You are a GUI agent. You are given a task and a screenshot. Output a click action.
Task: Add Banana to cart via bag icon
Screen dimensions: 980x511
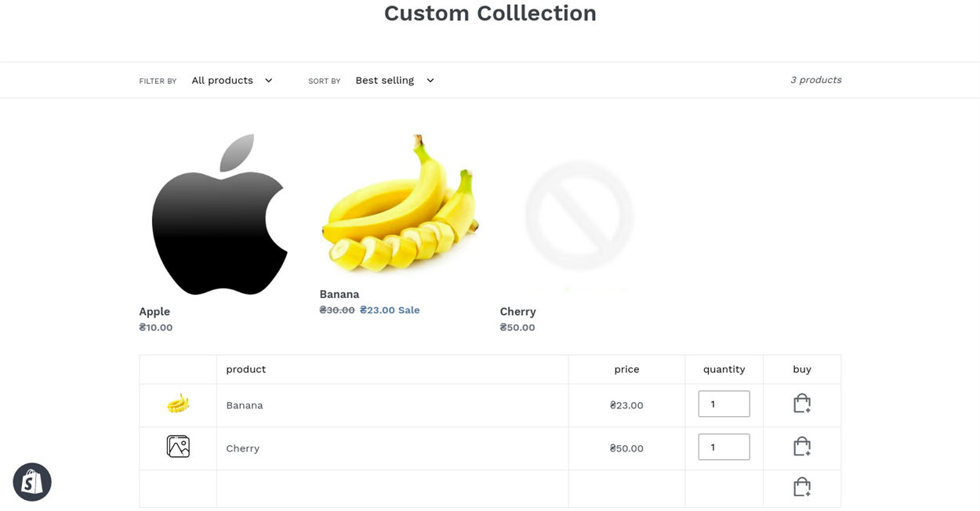(801, 404)
